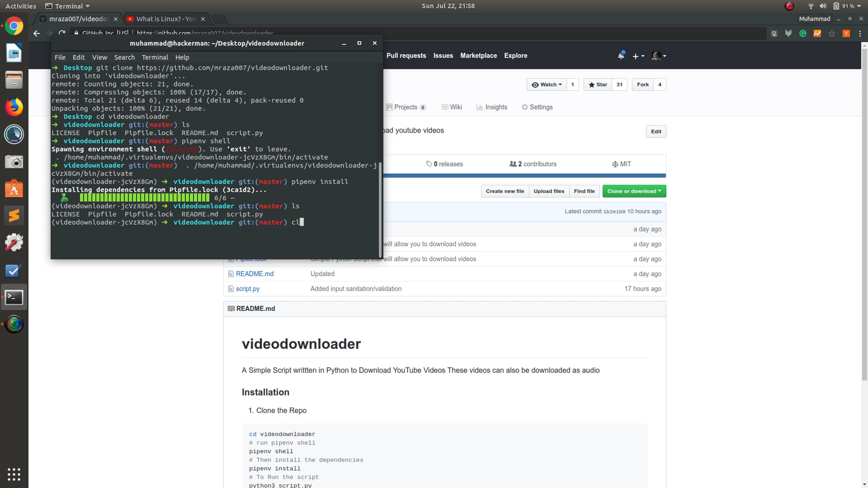This screenshot has width=868, height=488.
Task: Open the Grammarly extension icon
Action: pos(803,34)
